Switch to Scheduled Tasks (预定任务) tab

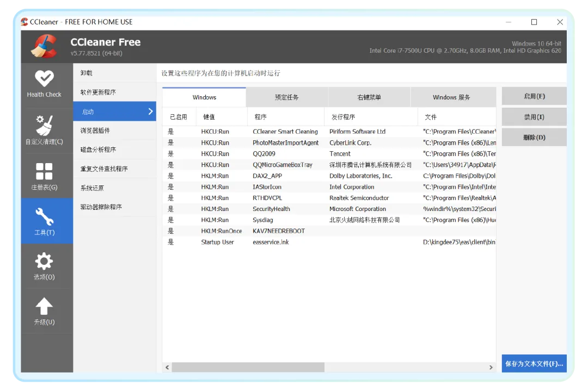[287, 97]
